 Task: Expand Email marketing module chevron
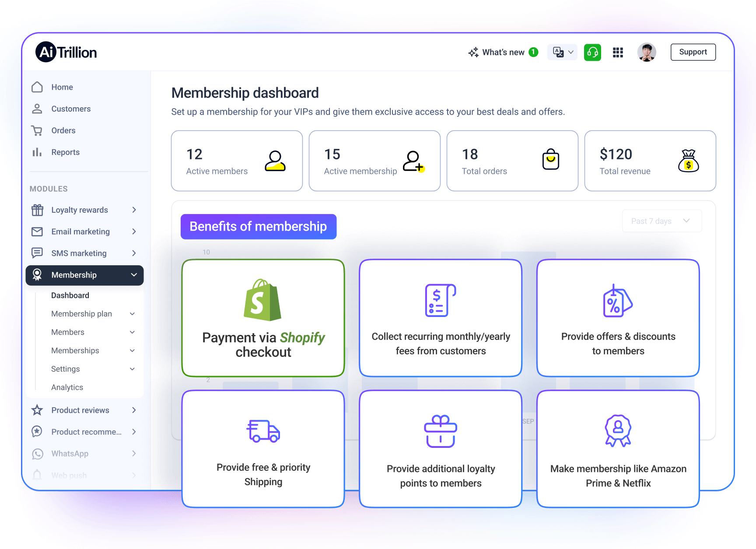(134, 231)
